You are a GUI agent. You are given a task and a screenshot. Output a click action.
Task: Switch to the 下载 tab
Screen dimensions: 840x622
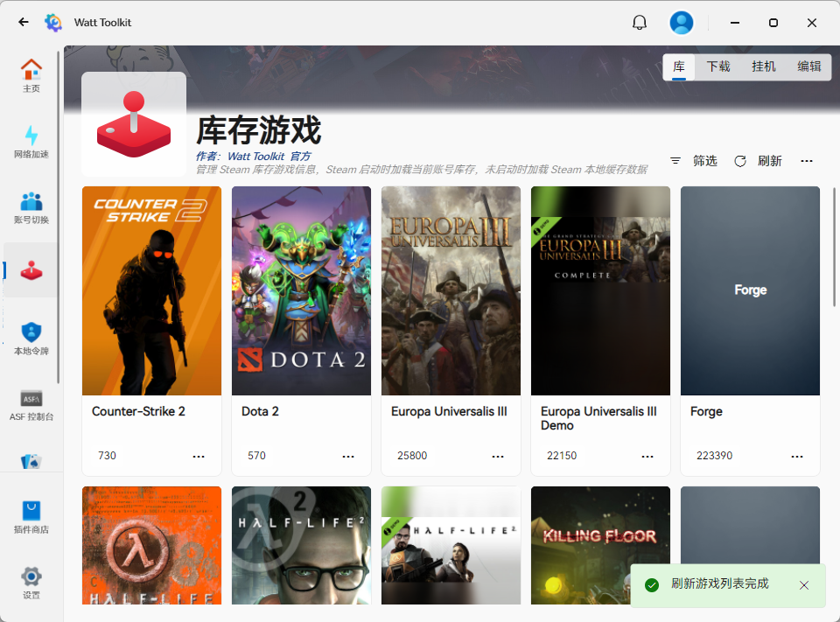pos(720,66)
